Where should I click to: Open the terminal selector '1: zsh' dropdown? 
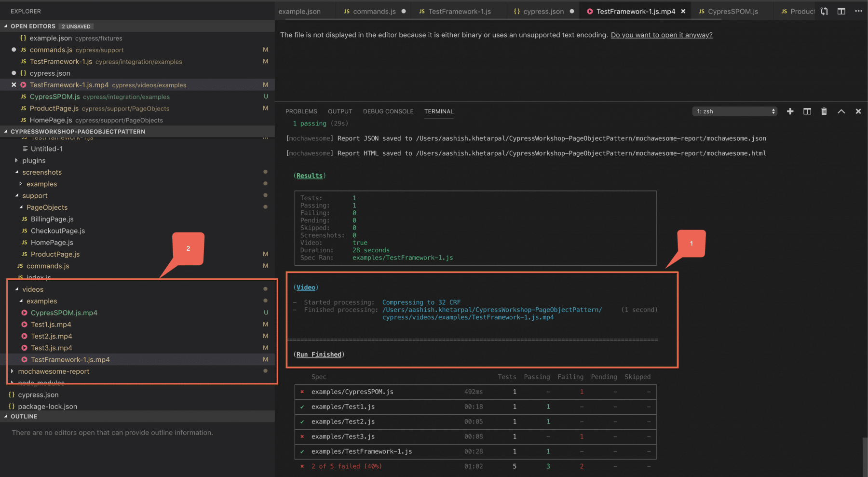point(735,111)
